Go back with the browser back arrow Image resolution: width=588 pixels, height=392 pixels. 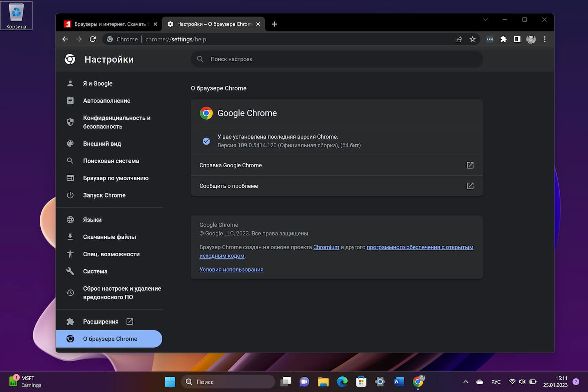click(65, 39)
